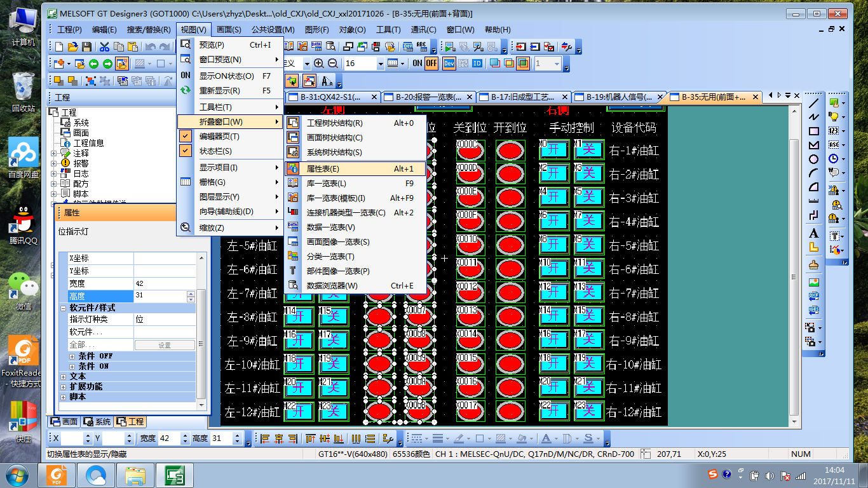The height and width of the screenshot is (488, 868).
Task: Select the Text tool (letter A)
Action: [x=813, y=233]
